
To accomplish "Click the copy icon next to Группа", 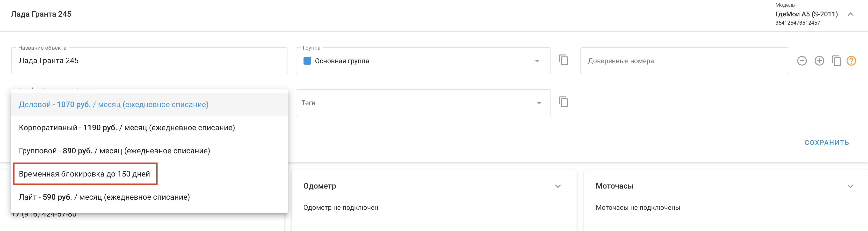I will (563, 60).
